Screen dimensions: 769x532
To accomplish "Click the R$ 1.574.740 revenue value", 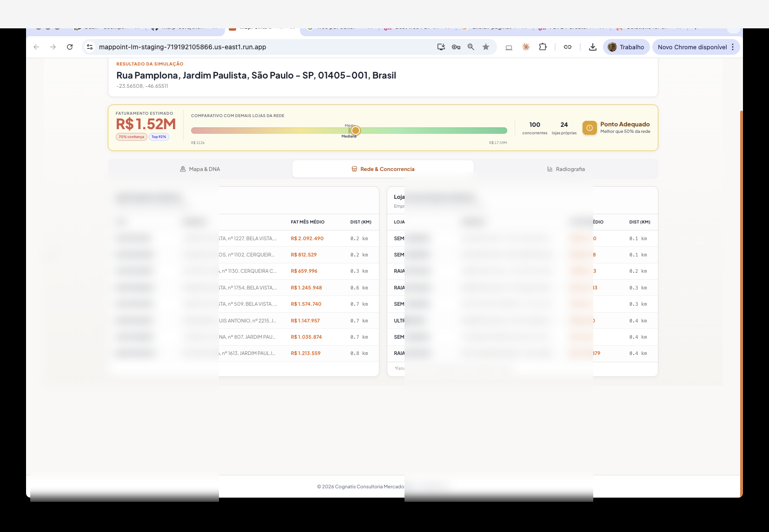I will point(306,304).
